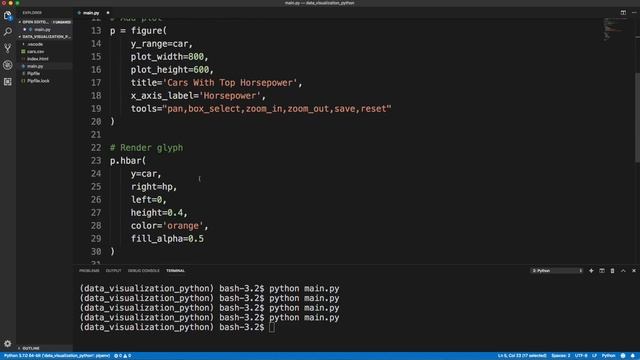Click line number 13 in gutter
This screenshot has width=640, height=360.
click(x=96, y=31)
